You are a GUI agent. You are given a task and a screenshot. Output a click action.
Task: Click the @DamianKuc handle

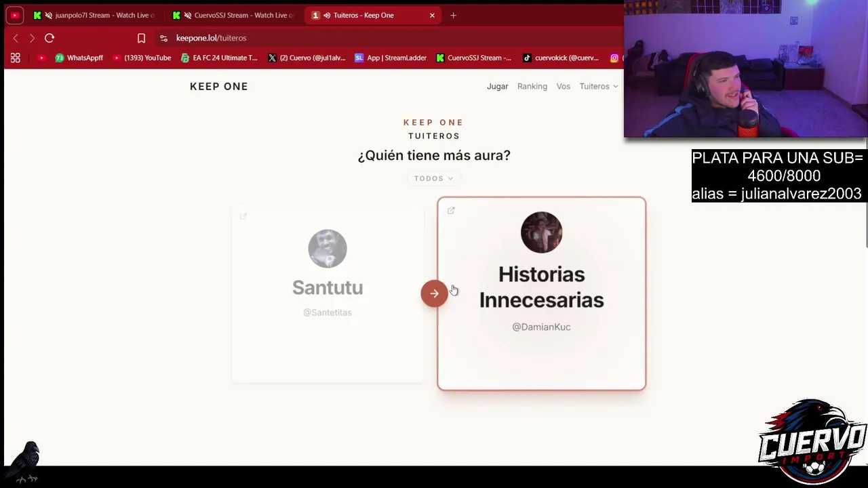click(541, 327)
